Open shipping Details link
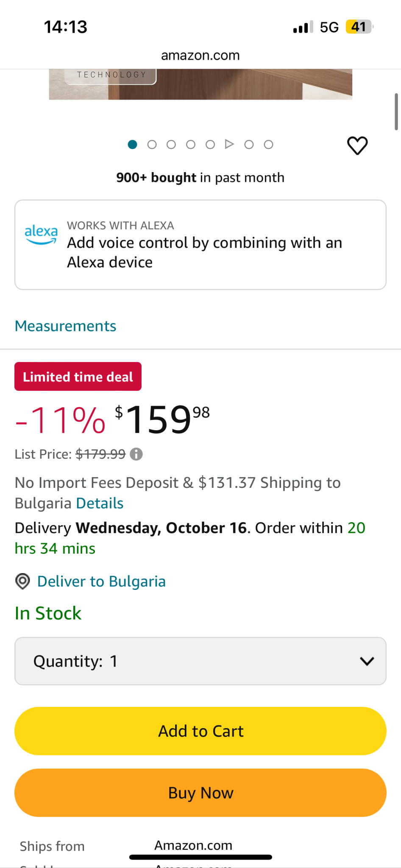 click(x=100, y=504)
